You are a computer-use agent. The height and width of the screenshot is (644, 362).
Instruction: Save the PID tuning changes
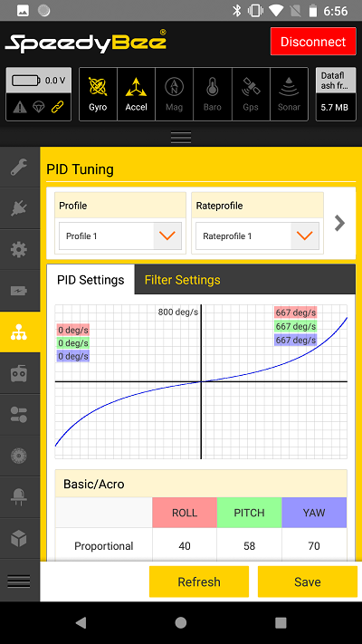pyautogui.click(x=308, y=582)
